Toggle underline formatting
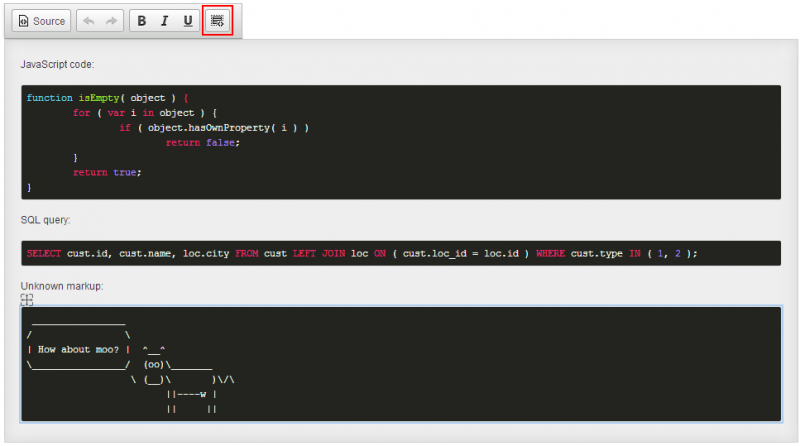The image size is (800, 446). click(x=187, y=21)
